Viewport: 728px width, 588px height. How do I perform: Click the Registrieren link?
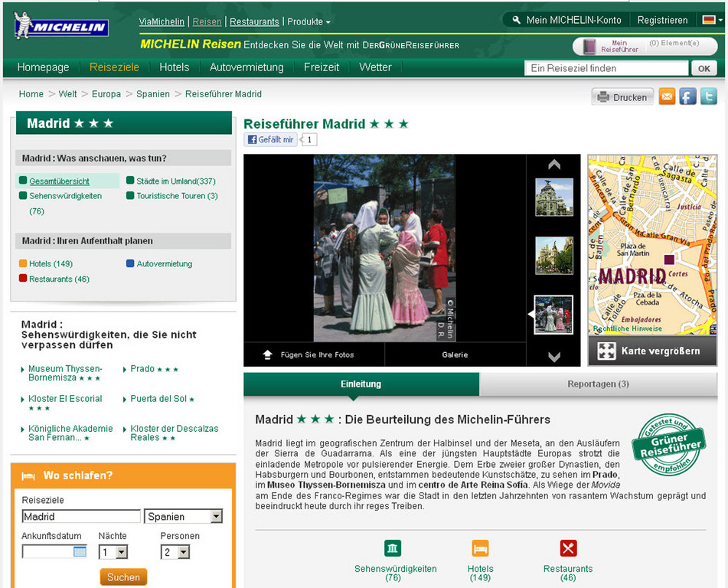[x=662, y=20]
